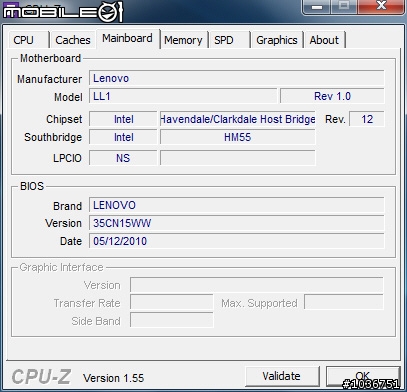Click the Version 1.55 text
Screen dimensions: 407x392
(x=113, y=378)
